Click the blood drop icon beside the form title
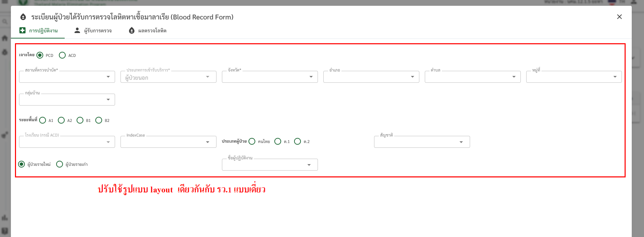 [x=23, y=17]
